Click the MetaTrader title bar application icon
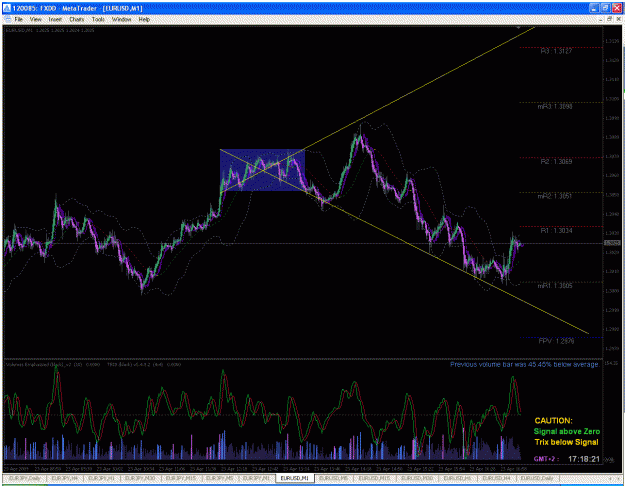The image size is (625, 486). click(7, 8)
